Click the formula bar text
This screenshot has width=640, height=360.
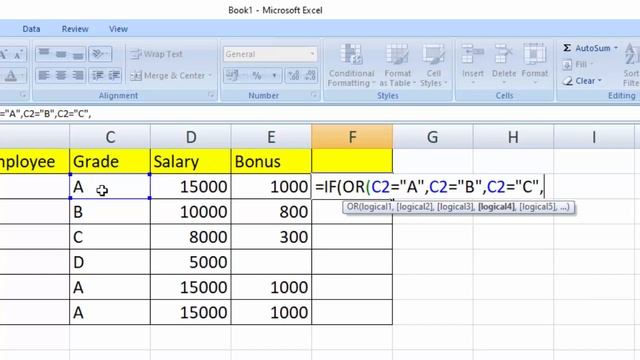pyautogui.click(x=45, y=114)
